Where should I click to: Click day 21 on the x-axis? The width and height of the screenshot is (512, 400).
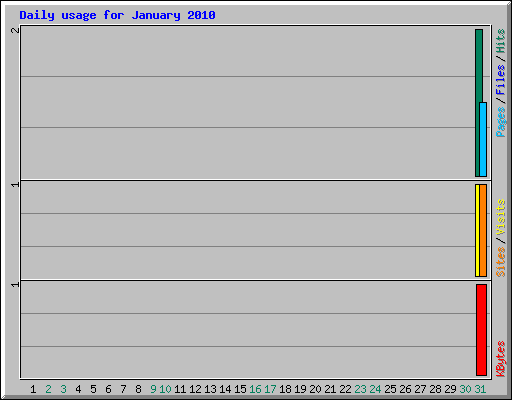click(330, 389)
